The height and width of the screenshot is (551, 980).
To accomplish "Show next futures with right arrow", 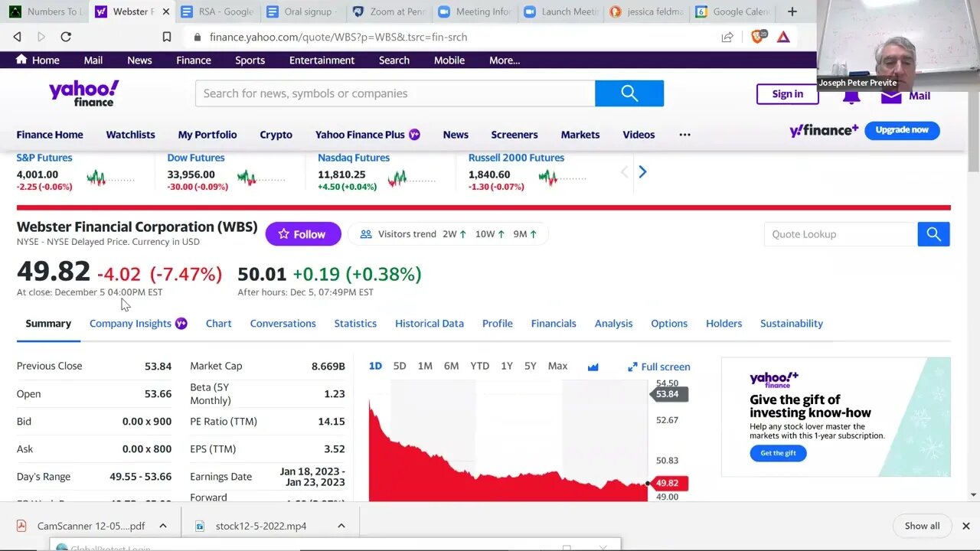I will 642,172.
